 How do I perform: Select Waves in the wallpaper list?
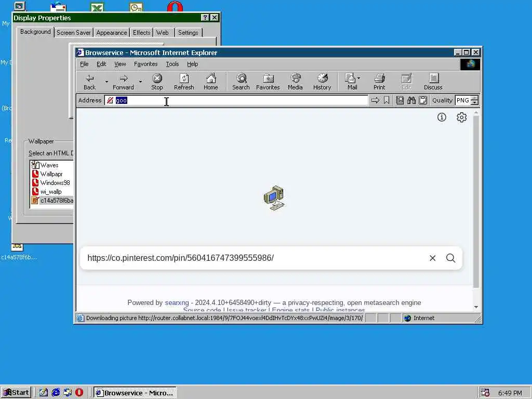[49, 165]
